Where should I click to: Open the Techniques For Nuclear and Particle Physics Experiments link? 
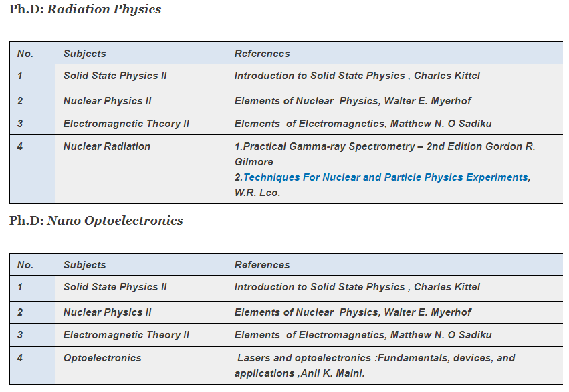386,177
